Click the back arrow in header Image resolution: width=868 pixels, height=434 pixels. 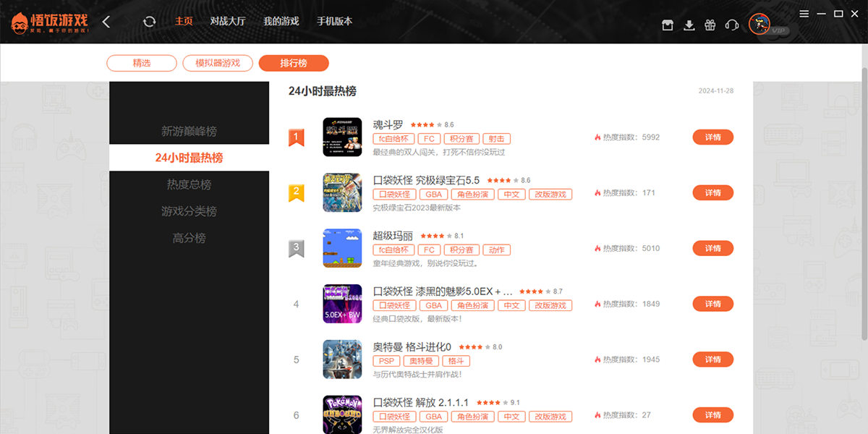pos(106,22)
